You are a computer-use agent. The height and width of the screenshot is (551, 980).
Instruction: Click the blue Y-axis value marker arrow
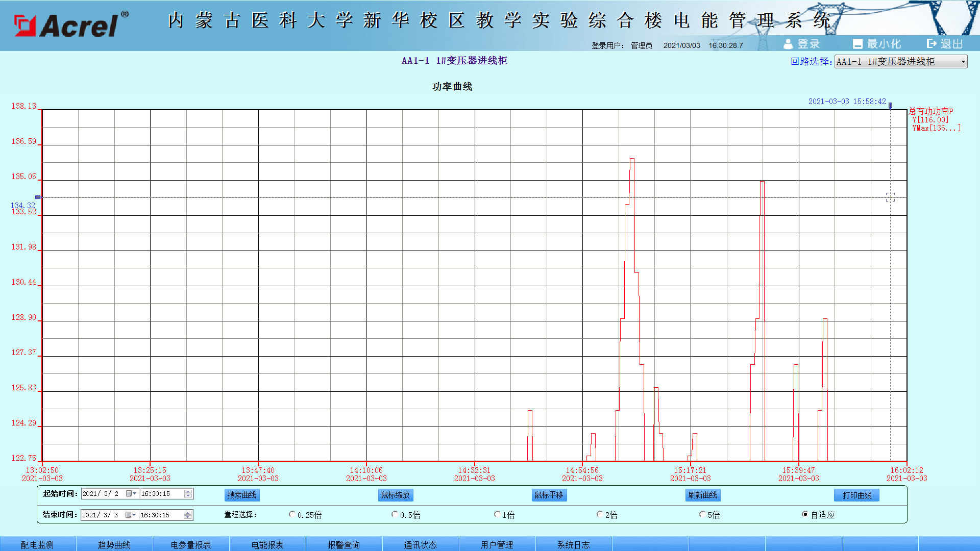38,197
